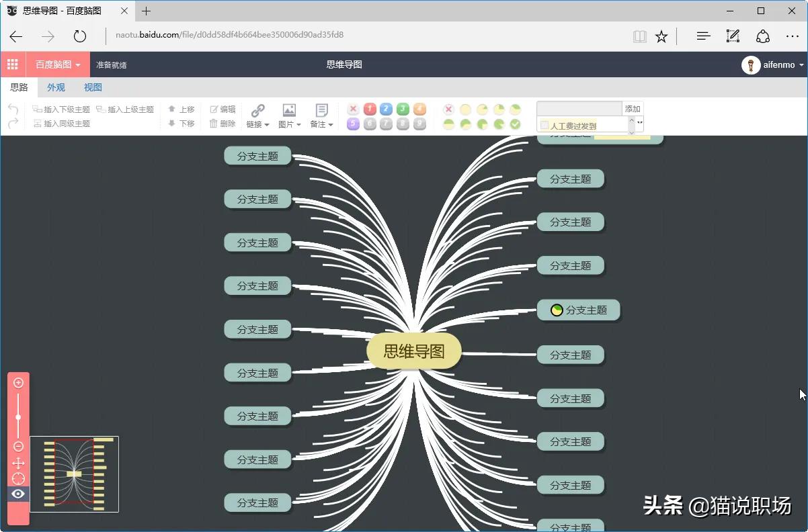Click the 上移 move up icon

[180, 108]
